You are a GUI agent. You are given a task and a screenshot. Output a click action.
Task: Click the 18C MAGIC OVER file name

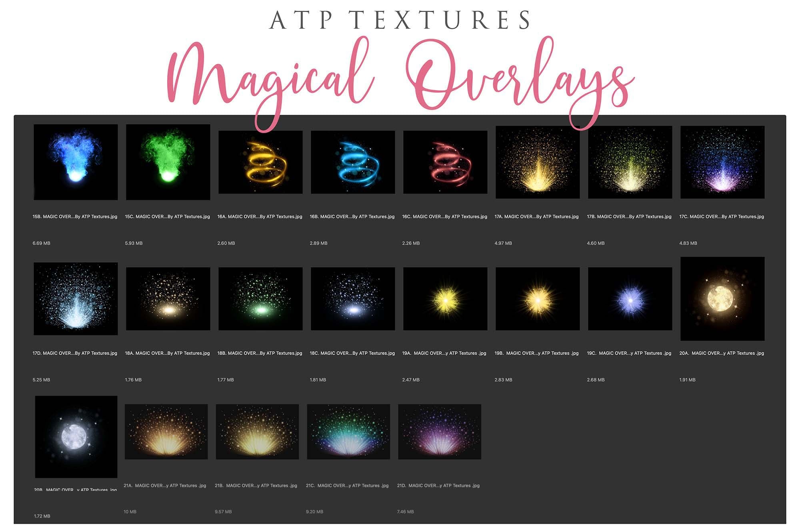352,353
